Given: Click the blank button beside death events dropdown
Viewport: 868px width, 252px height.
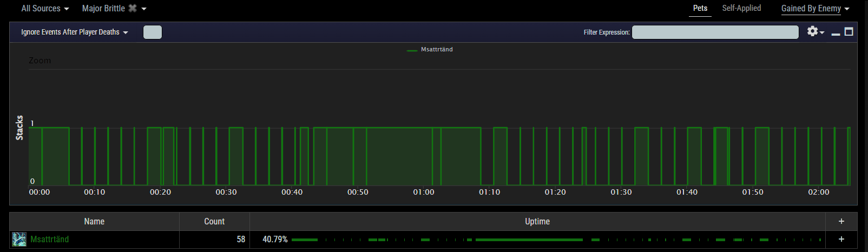Looking at the screenshot, I should 153,32.
